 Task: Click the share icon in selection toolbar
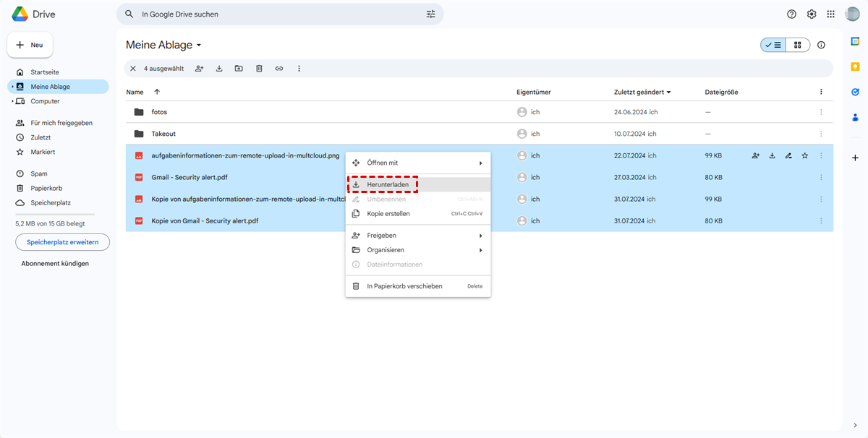coord(200,69)
